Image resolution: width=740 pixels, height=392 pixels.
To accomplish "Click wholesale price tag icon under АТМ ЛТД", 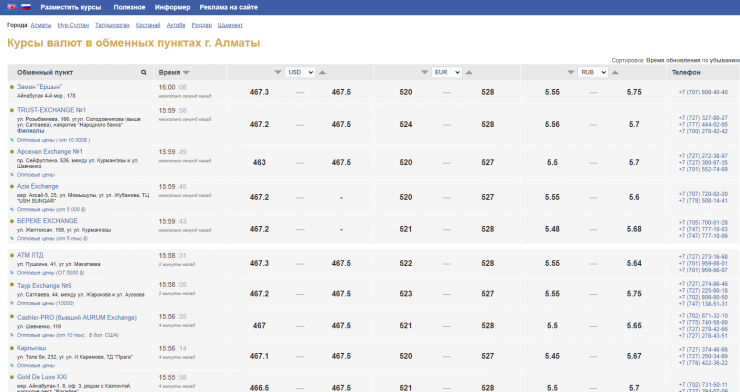I will 12,273.
